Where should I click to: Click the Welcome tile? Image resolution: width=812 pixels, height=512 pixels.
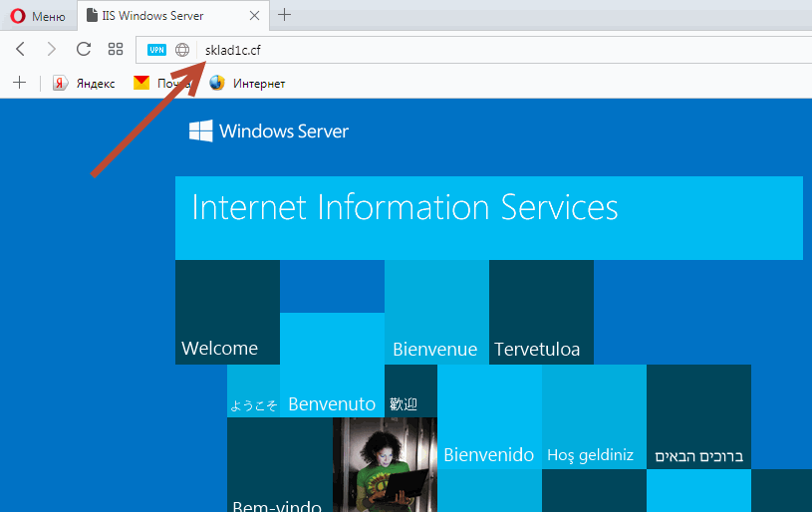[x=227, y=312]
